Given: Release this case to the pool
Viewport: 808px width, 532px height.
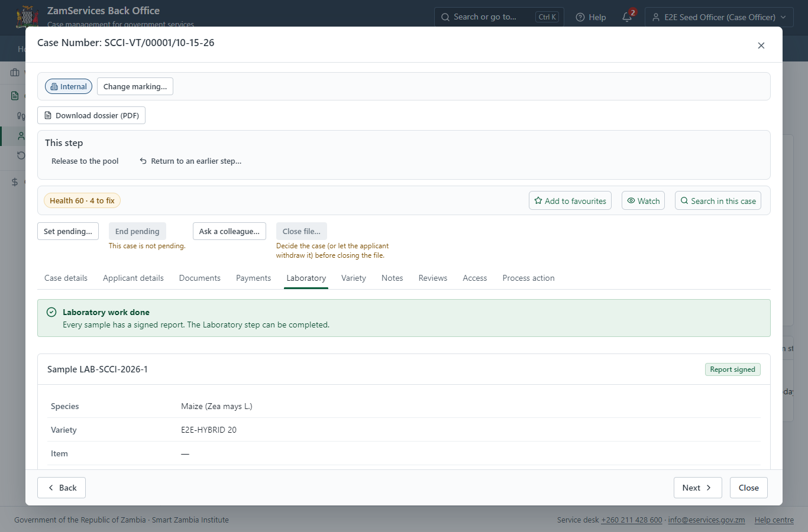Looking at the screenshot, I should [85, 161].
